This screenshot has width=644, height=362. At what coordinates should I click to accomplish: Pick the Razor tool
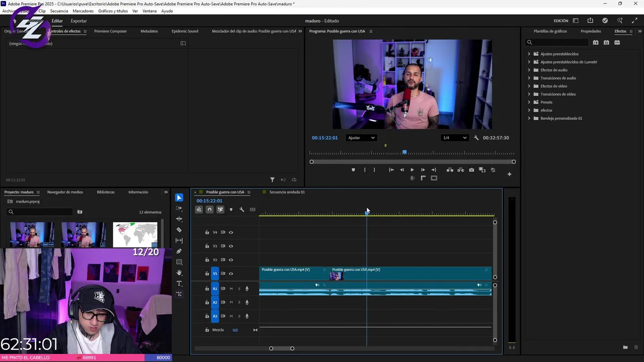pos(179,230)
